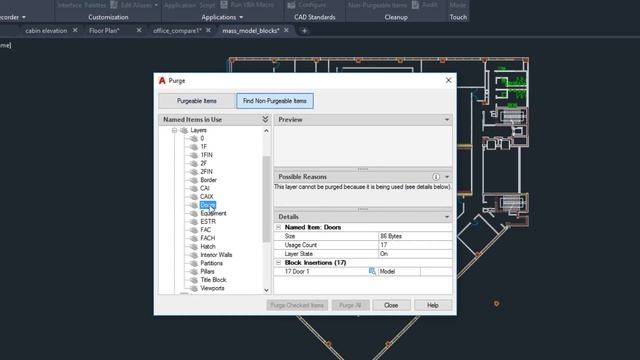Select the Interior Walls layer name
Screen dimensions: 640x360
point(216,255)
